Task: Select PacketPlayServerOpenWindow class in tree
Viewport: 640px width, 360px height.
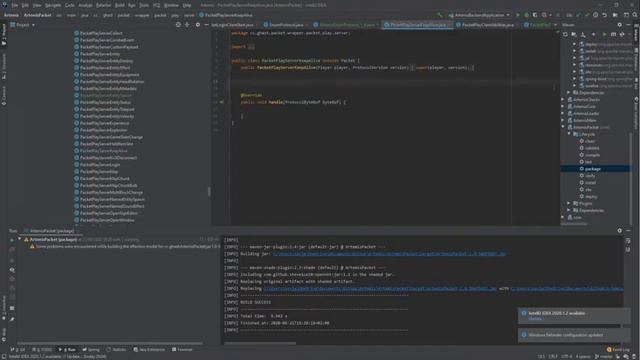Action: click(104, 220)
